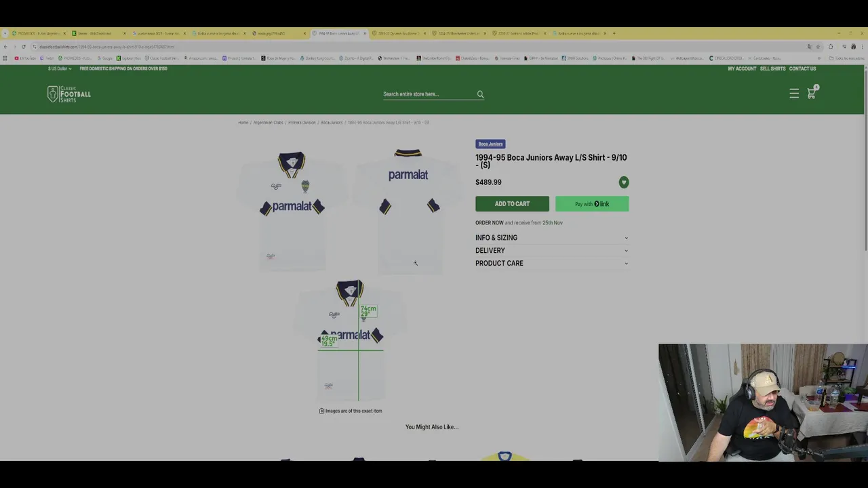Open the all bookmarks folder
This screenshot has width=868, height=488.
(x=848, y=58)
